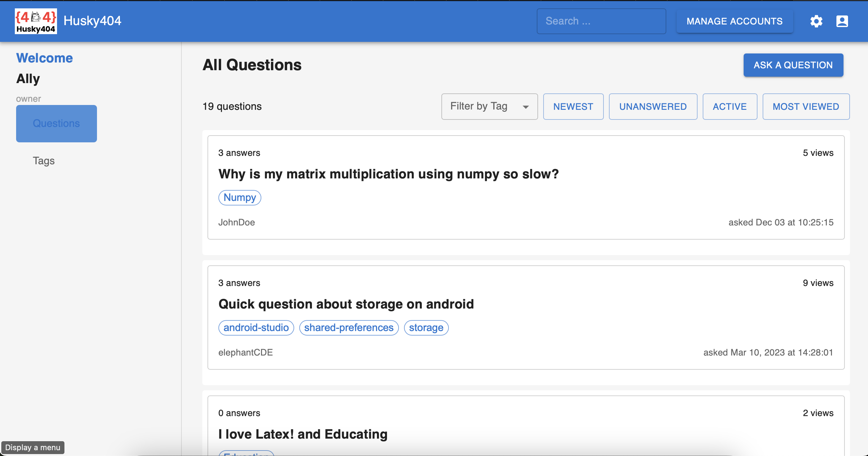Select the storage tag chip
Image resolution: width=868 pixels, height=456 pixels.
coord(426,328)
